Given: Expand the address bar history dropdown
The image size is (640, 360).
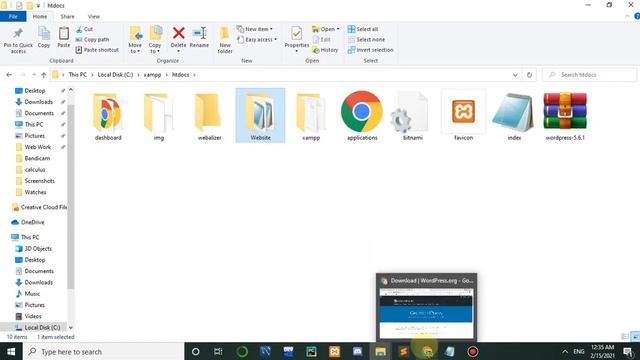Looking at the screenshot, I should pos(515,75).
